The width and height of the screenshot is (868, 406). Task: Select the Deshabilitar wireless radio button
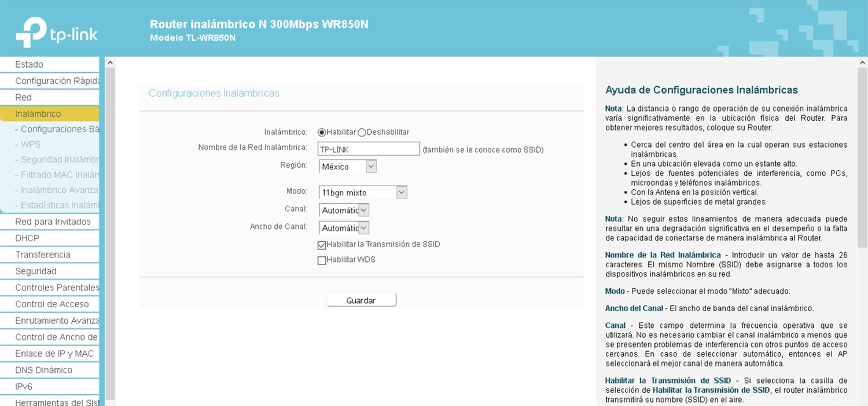coord(362,132)
